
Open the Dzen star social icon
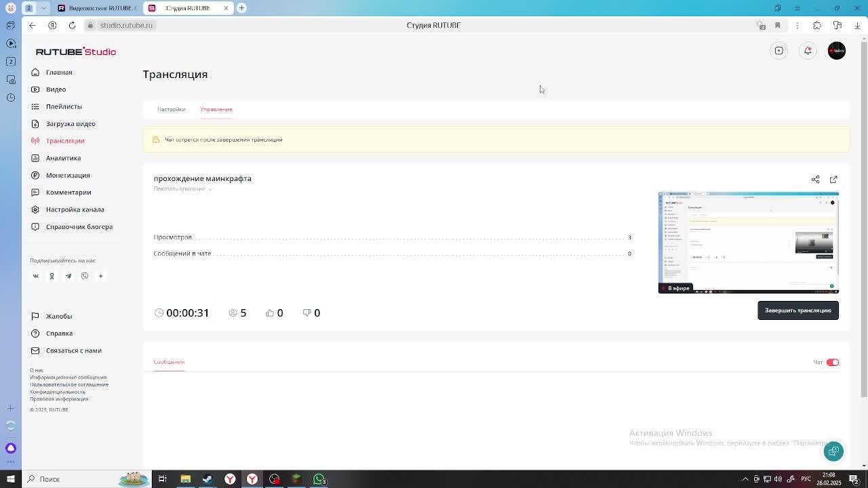point(100,276)
